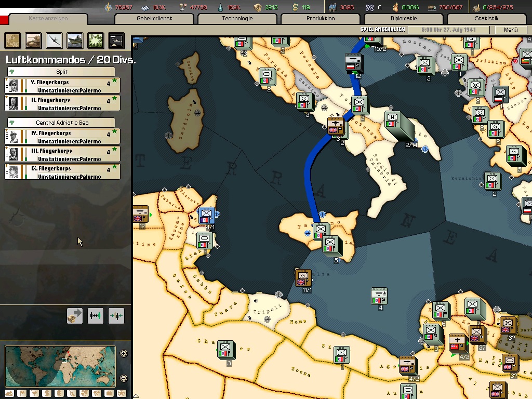The height and width of the screenshot is (399, 532).
Task: Select the Europe map filter icon
Action: click(13, 41)
